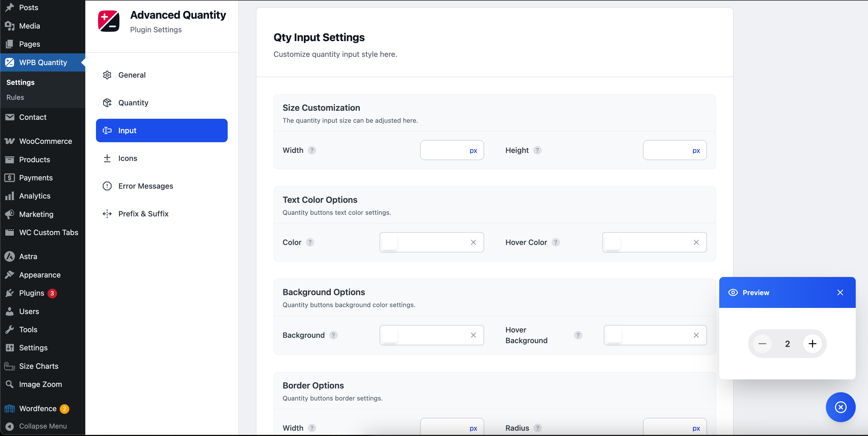Increase quantity in the Preview stepper
The width and height of the screenshot is (868, 436).
812,344
